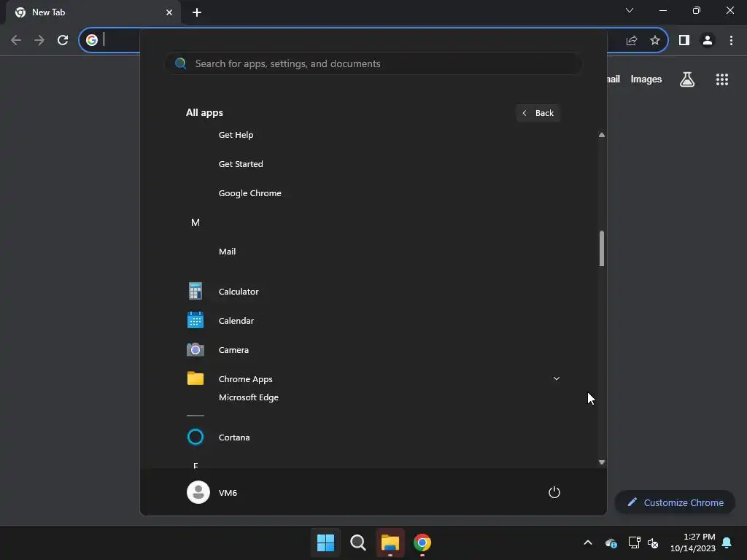
Task: Open Calculator from the app list
Action: 239,292
